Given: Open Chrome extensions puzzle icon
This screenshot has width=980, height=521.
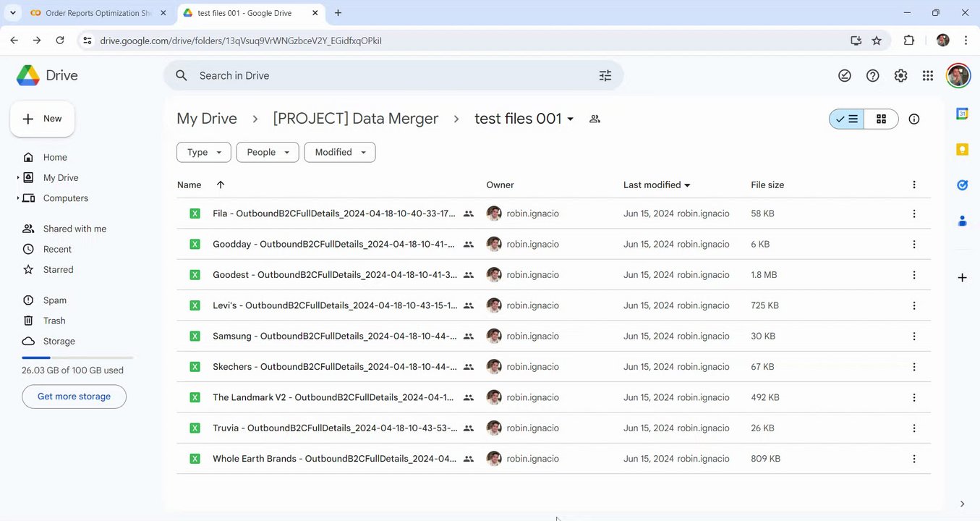Looking at the screenshot, I should coord(909,41).
